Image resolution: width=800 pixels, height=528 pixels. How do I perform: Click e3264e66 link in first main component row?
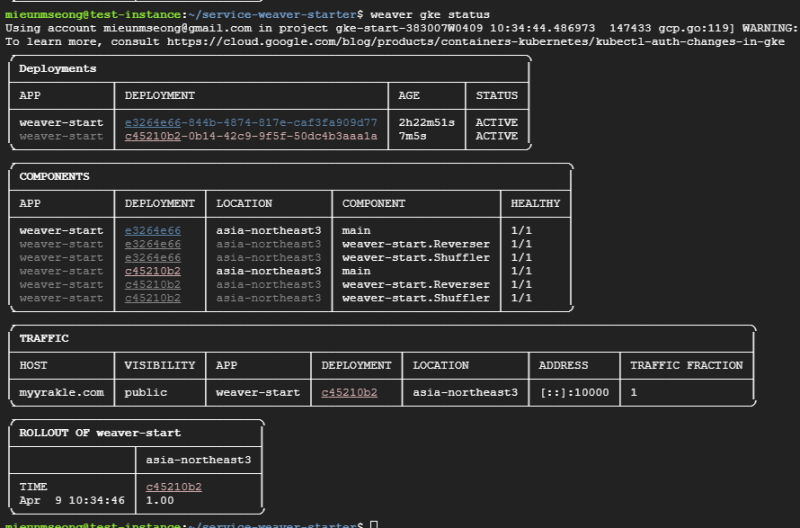(152, 230)
